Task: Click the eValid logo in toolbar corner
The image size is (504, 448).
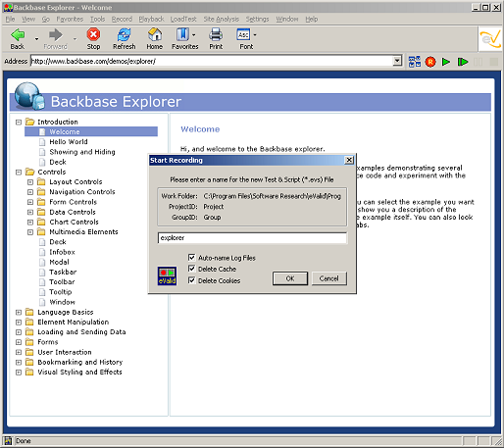Action: coord(490,39)
